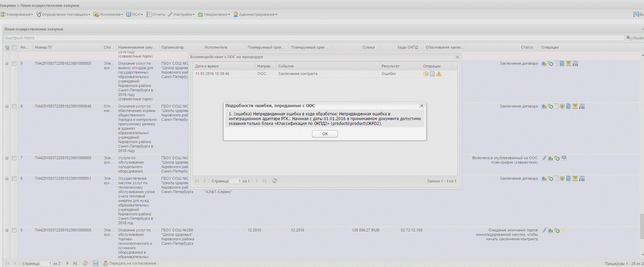Image resolution: width=644 pixels, height=267 pixels.
Task: Refresh the procurement plan list at bottom
Action: point(85,263)
